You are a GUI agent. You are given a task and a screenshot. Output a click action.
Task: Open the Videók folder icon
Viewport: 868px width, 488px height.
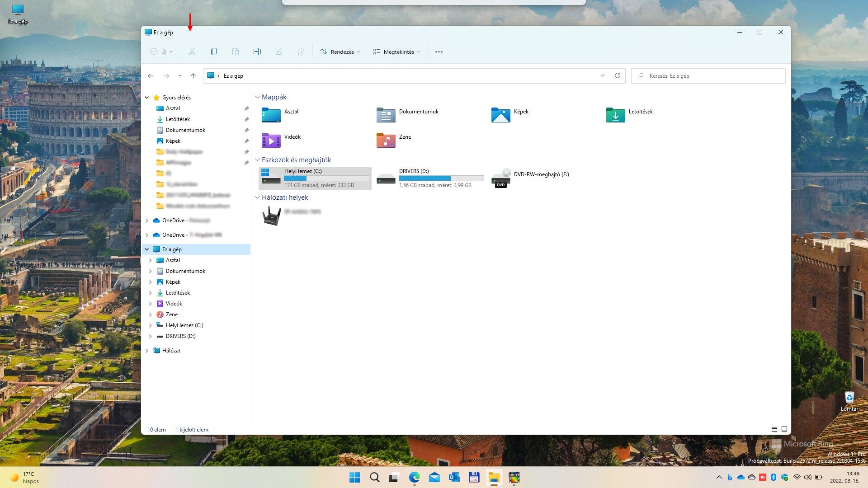tap(271, 141)
